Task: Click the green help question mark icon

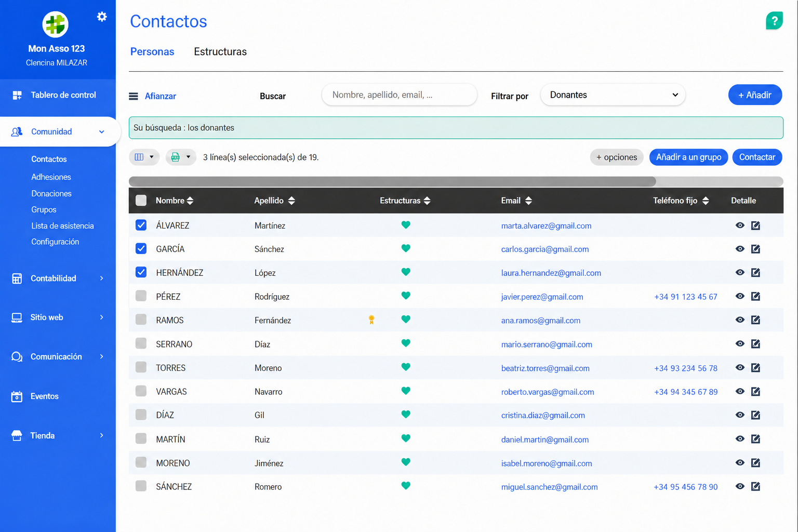Action: [774, 21]
